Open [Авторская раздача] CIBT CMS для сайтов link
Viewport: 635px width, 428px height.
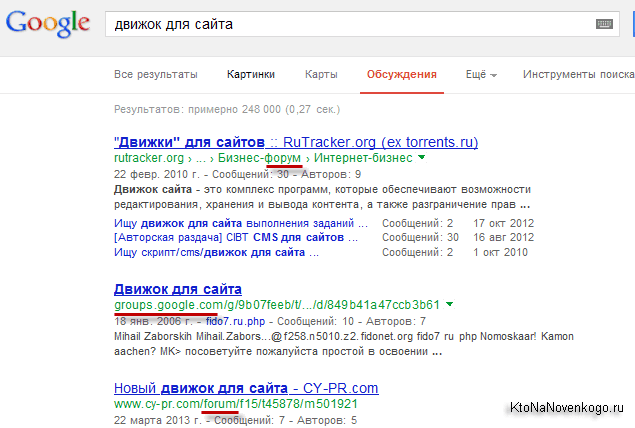point(236,237)
